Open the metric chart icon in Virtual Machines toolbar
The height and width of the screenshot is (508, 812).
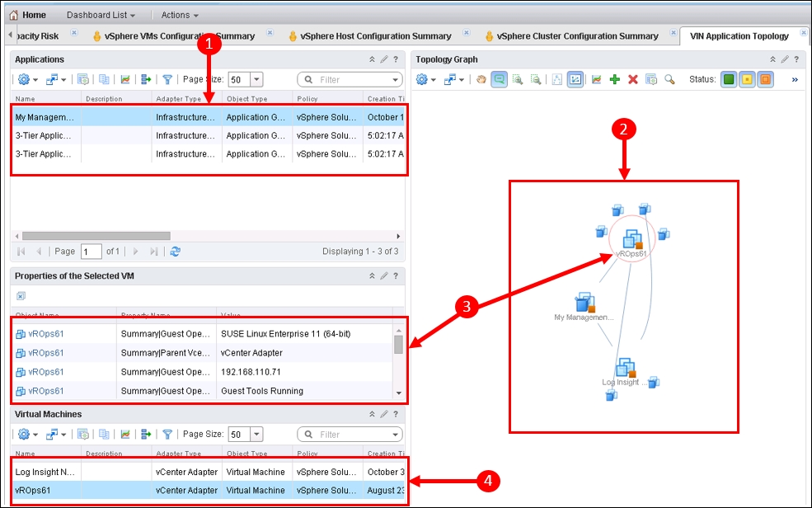(125, 434)
